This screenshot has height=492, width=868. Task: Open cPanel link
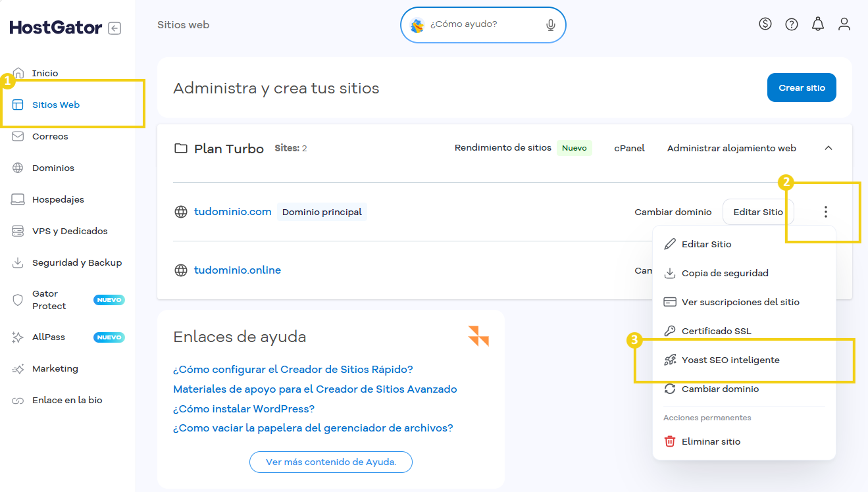click(630, 148)
